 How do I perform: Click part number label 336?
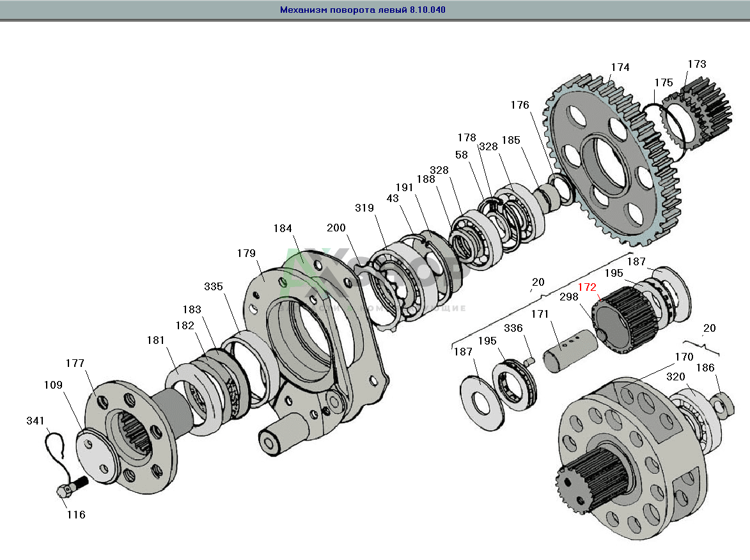[x=513, y=328]
